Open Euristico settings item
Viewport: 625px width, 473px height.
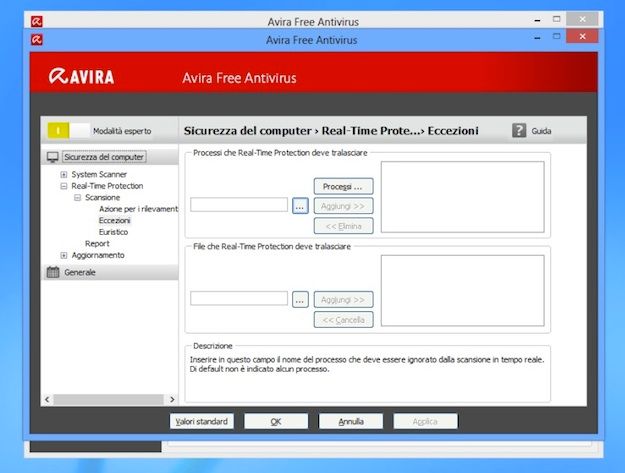(x=113, y=232)
